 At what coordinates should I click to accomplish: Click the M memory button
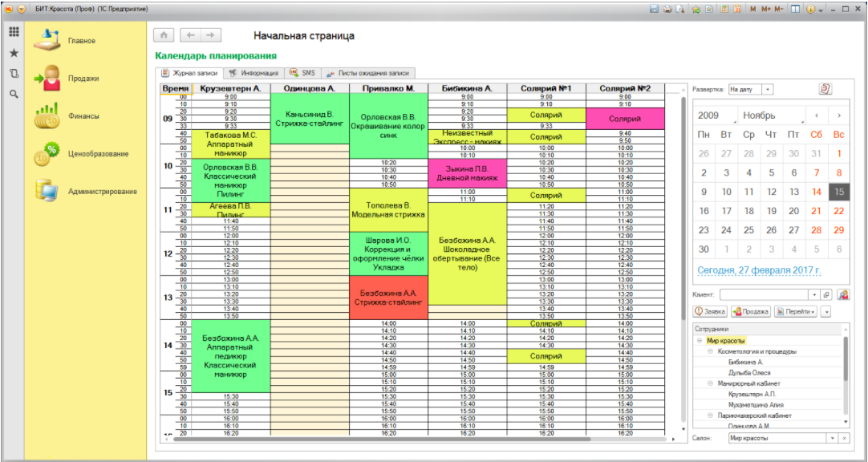click(x=752, y=9)
